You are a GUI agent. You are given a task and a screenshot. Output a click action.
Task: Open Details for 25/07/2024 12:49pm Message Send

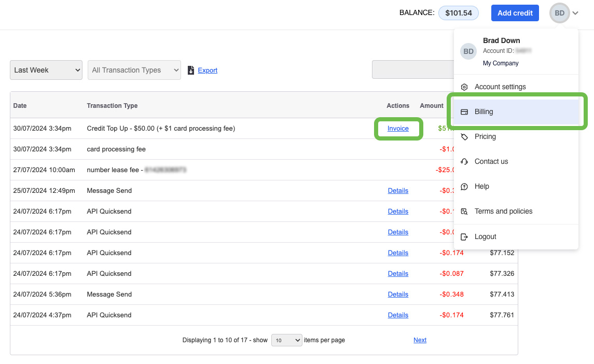click(x=398, y=190)
